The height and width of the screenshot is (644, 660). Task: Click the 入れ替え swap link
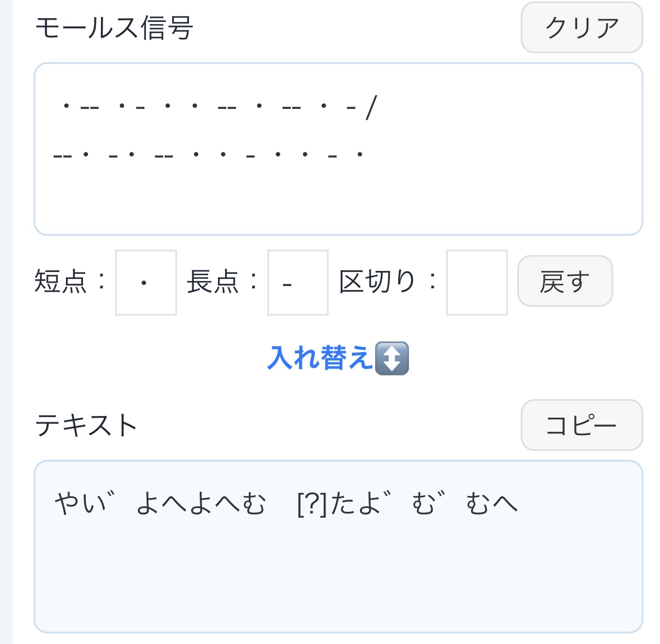click(x=320, y=358)
